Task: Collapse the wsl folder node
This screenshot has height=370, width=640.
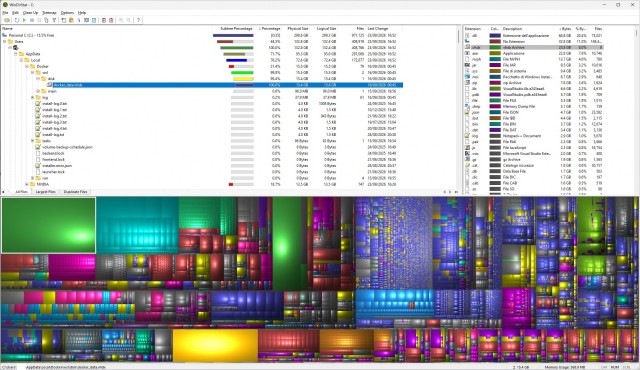Action: tap(32, 73)
